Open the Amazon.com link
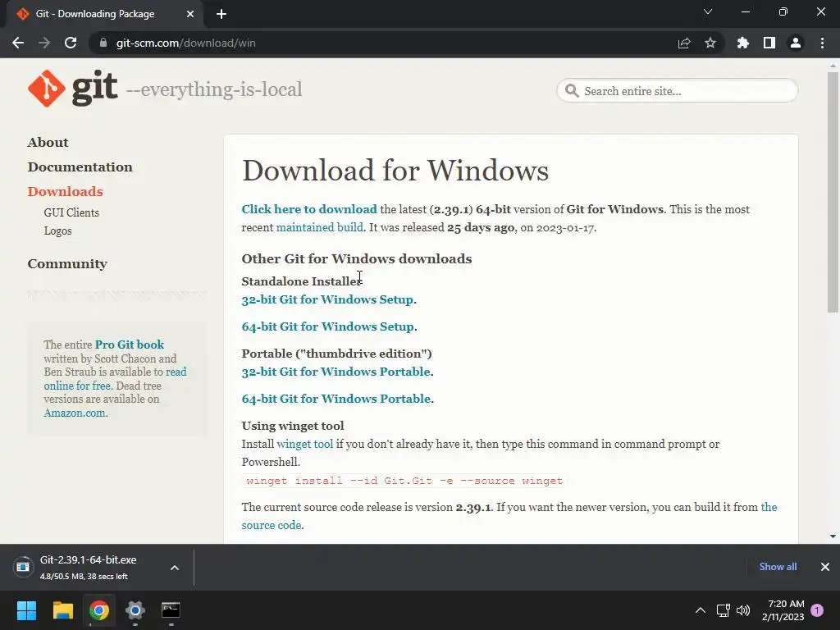This screenshot has width=840, height=630. (75, 413)
